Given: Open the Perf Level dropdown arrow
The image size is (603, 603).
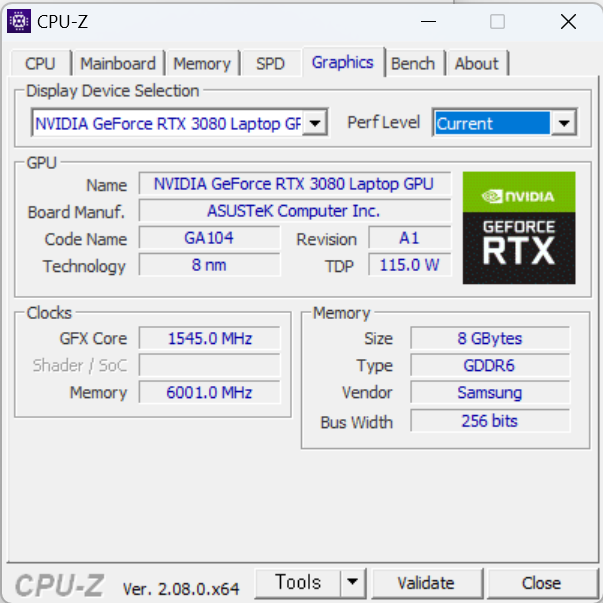Looking at the screenshot, I should point(564,123).
